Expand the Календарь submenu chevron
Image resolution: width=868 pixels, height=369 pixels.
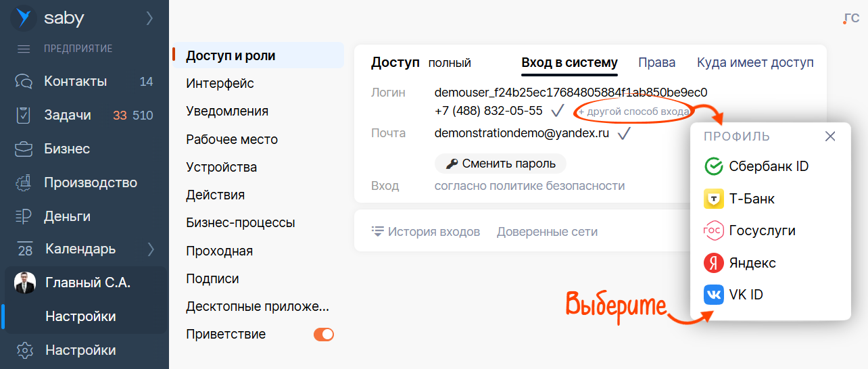151,249
